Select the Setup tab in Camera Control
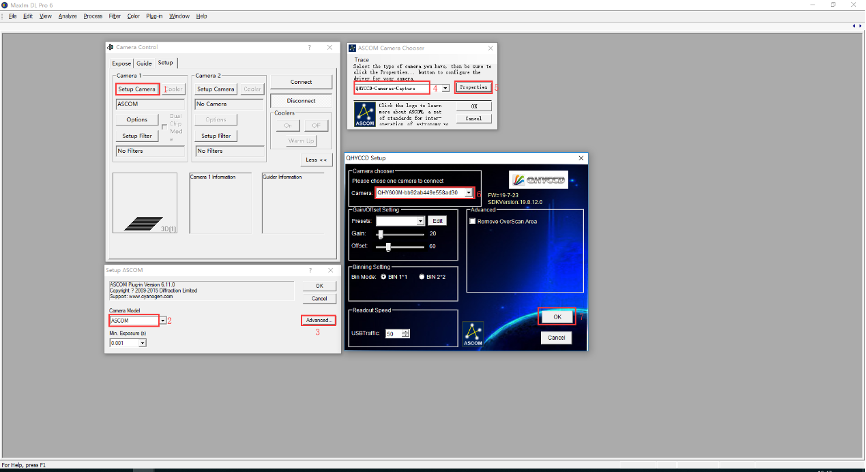Viewport: 866px width, 472px height. click(166, 63)
